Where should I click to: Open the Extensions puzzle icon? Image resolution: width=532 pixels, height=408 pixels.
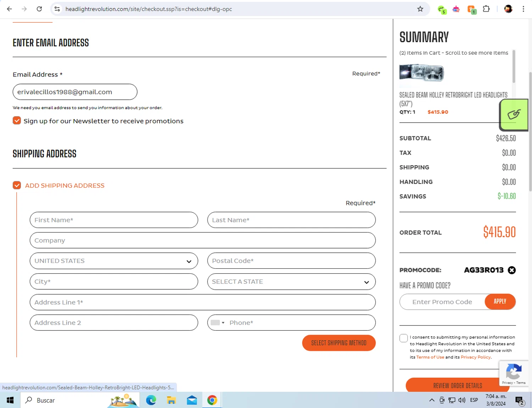[486, 9]
